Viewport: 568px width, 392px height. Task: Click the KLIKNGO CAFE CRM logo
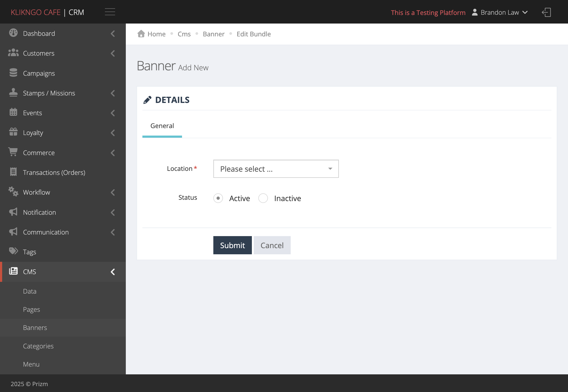tap(47, 12)
